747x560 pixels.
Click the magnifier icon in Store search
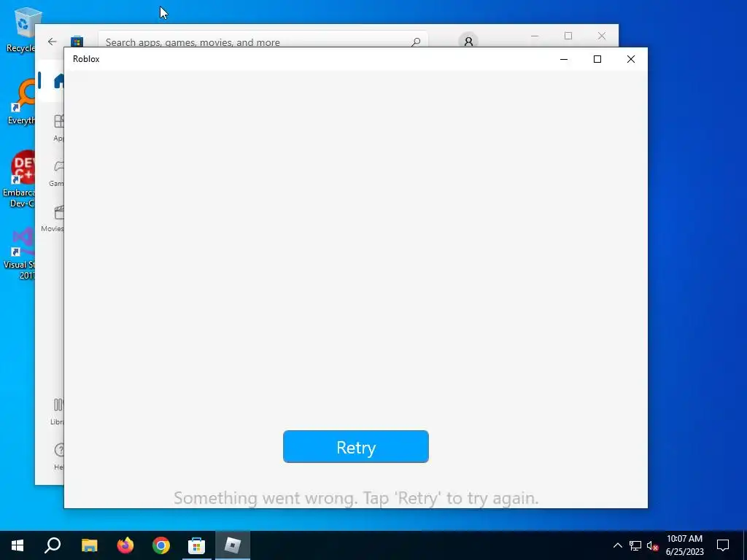(416, 42)
